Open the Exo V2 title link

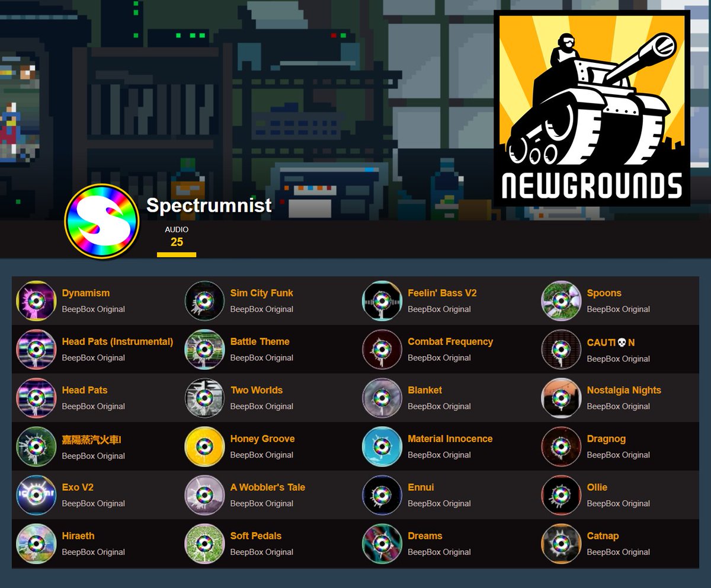click(x=78, y=487)
